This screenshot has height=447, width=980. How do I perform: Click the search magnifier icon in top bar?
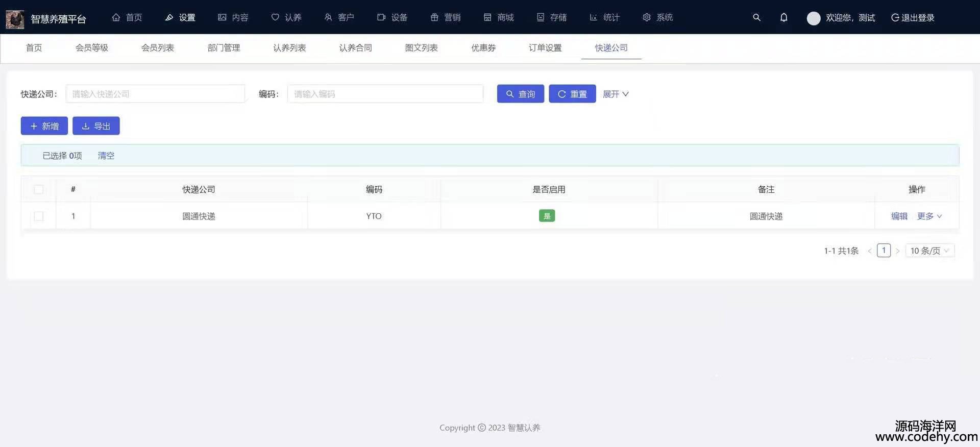tap(756, 17)
